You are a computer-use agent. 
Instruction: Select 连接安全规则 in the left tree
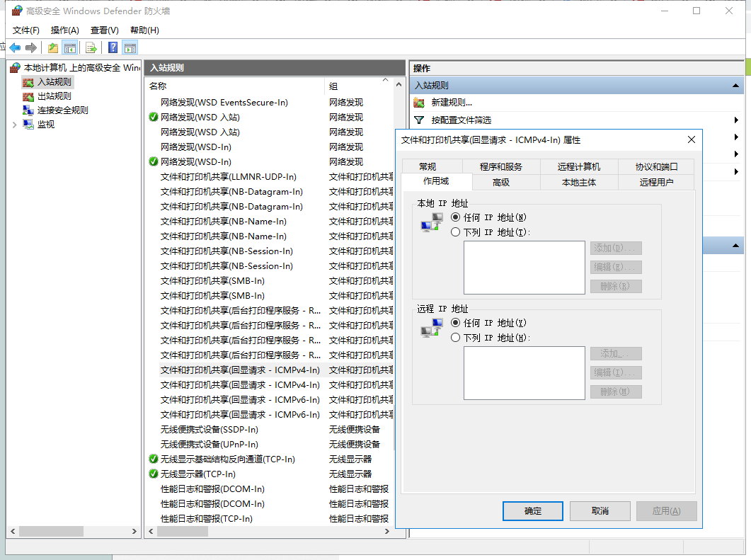62,110
